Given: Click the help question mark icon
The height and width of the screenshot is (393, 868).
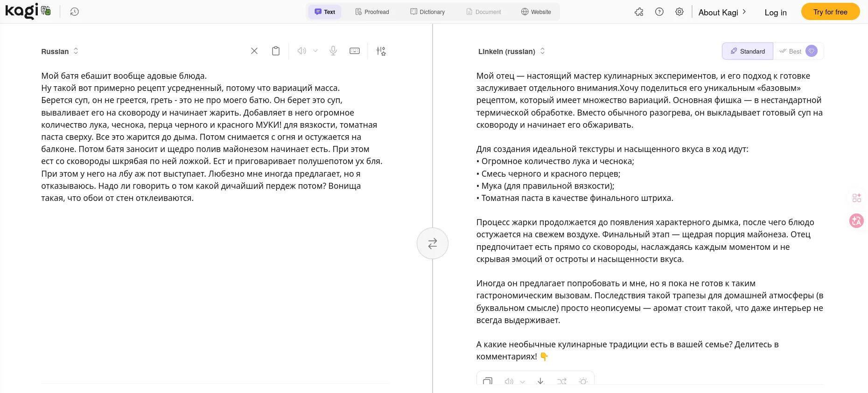Looking at the screenshot, I should coord(659,12).
